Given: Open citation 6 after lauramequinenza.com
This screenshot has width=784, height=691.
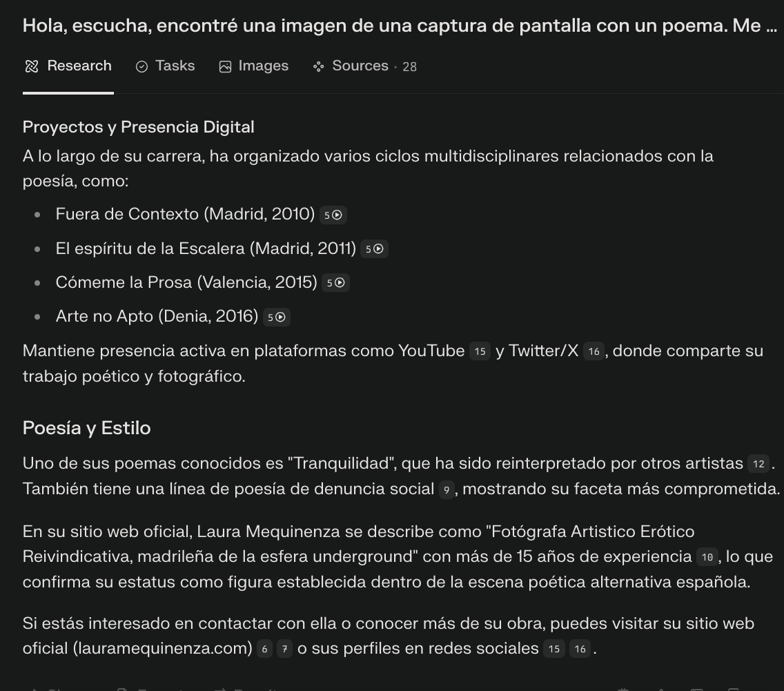Looking at the screenshot, I should coord(264,649).
